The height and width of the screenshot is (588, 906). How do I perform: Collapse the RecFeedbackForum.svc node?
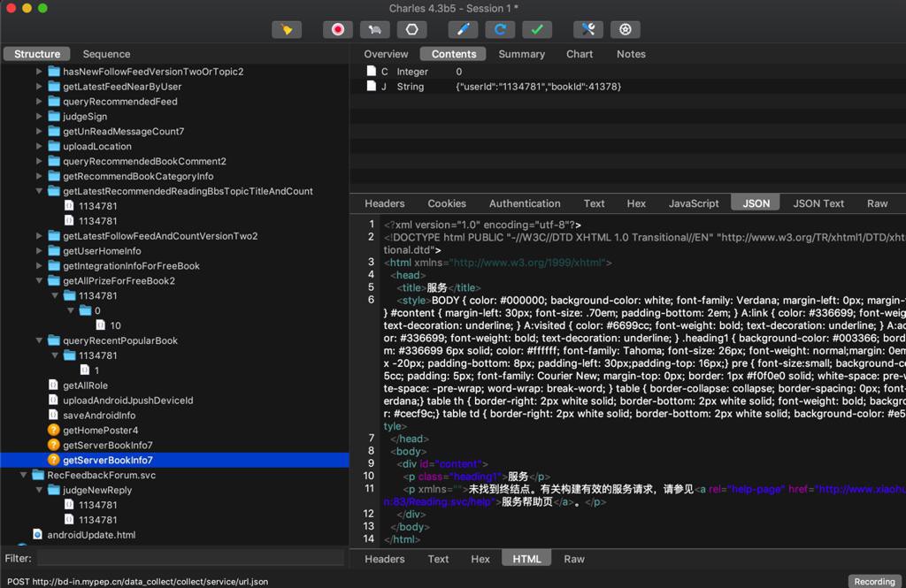(25, 476)
